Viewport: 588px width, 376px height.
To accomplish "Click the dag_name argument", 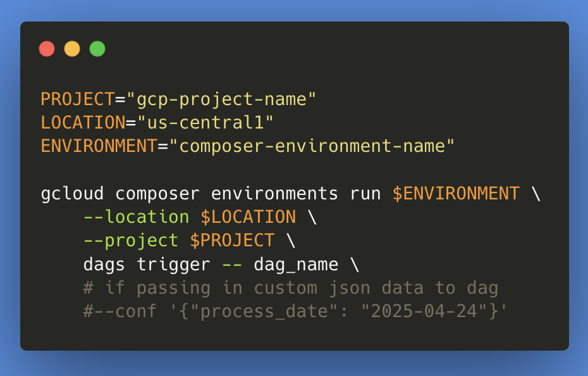I will point(297,265).
